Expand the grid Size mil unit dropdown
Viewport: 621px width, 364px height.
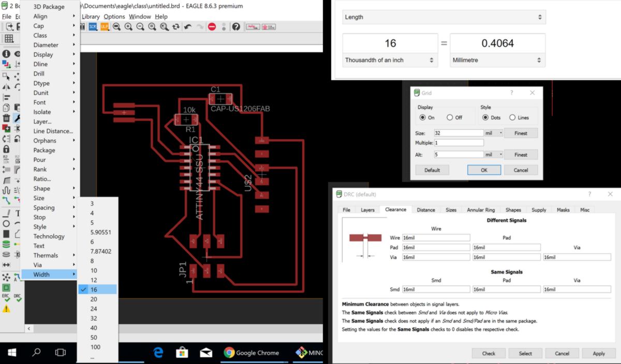tap(494, 133)
